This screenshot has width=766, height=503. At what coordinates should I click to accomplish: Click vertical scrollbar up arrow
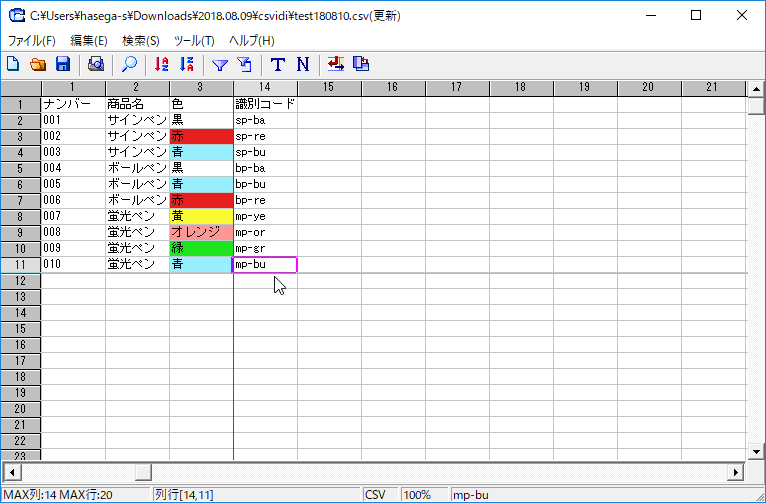tap(756, 89)
